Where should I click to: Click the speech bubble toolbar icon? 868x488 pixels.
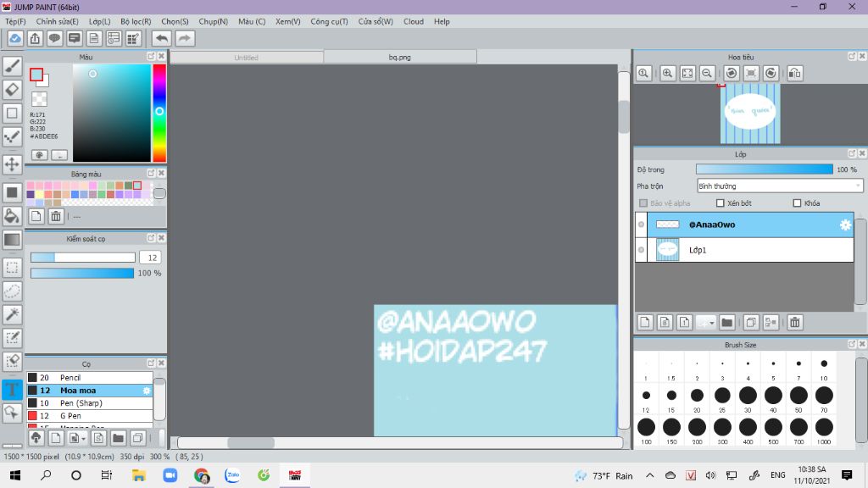point(54,38)
